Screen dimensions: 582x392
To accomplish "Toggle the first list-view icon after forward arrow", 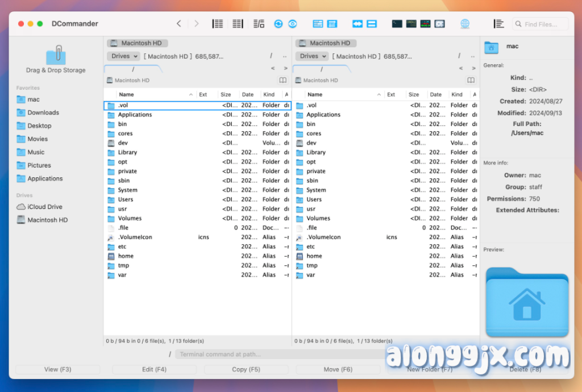I will [x=217, y=24].
